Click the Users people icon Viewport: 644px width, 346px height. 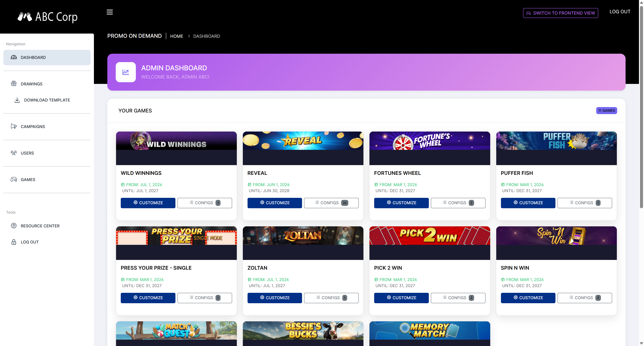pos(14,153)
